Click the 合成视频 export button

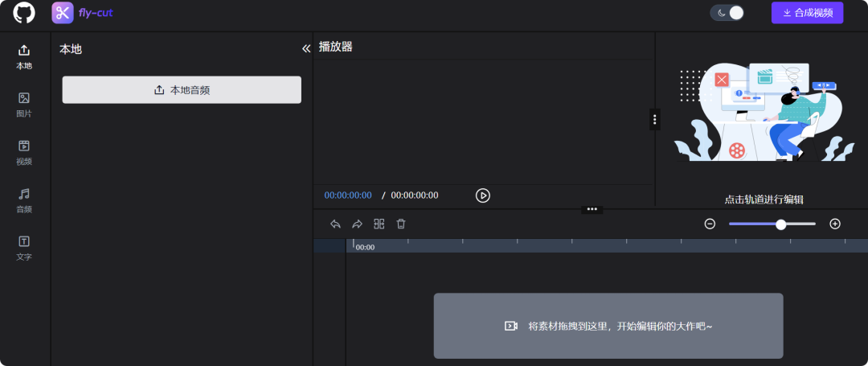point(807,13)
